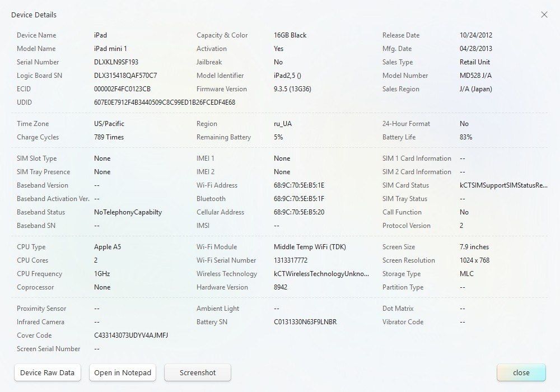The image size is (560, 392).
Task: Click the 24-Hour Format label
Action: coord(406,124)
